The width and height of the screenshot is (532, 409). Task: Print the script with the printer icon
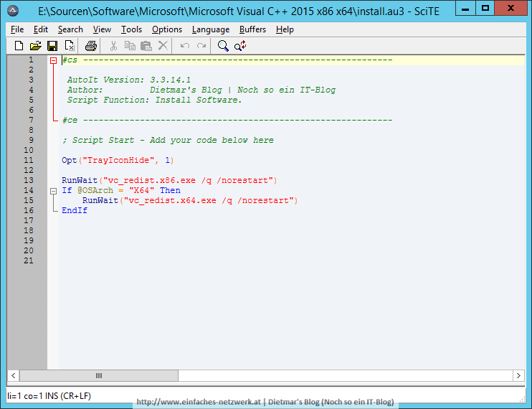point(90,45)
